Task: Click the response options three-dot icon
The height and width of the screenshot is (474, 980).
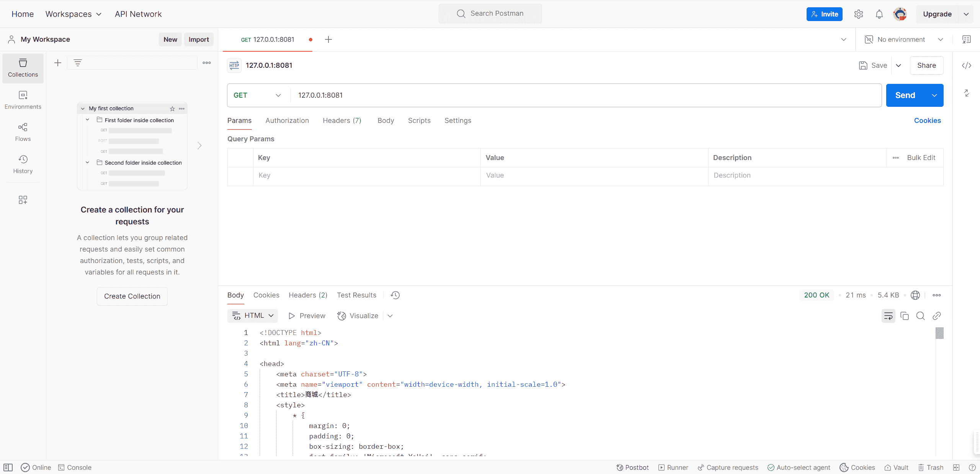Action: 937,295
